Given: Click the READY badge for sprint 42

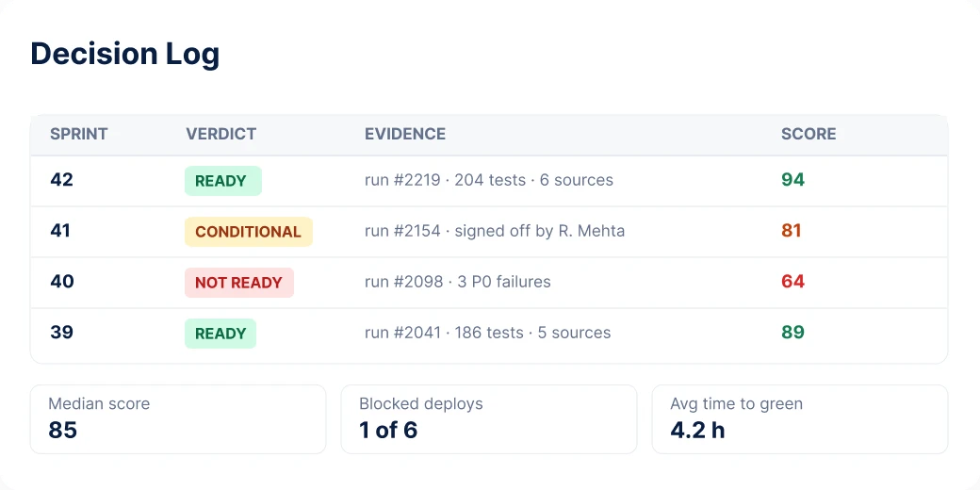Looking at the screenshot, I should pos(223,181).
